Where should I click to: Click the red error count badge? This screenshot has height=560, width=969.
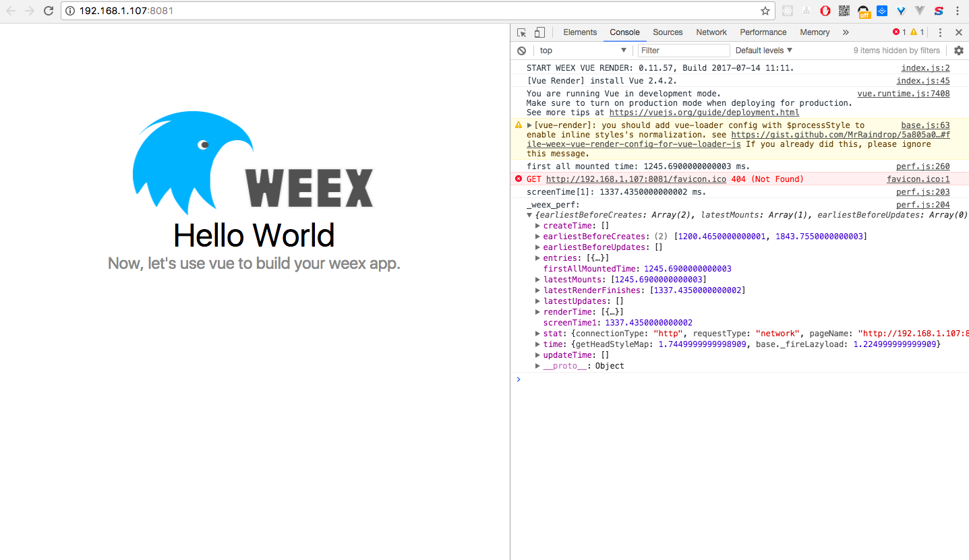(900, 32)
